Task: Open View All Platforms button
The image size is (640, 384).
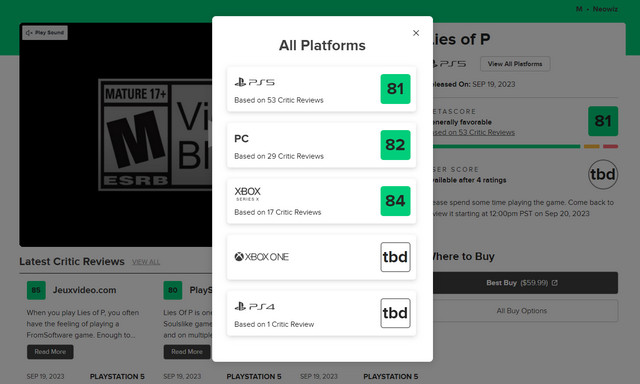Action: point(515,64)
